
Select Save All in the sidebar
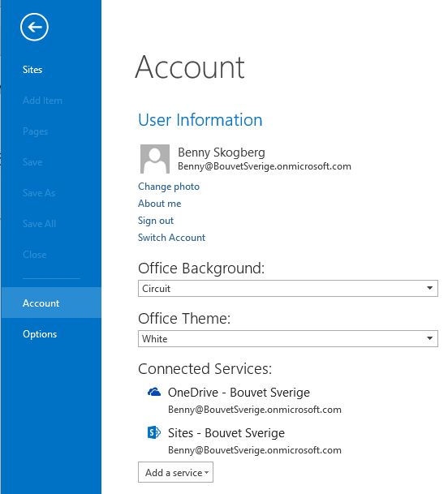point(40,224)
